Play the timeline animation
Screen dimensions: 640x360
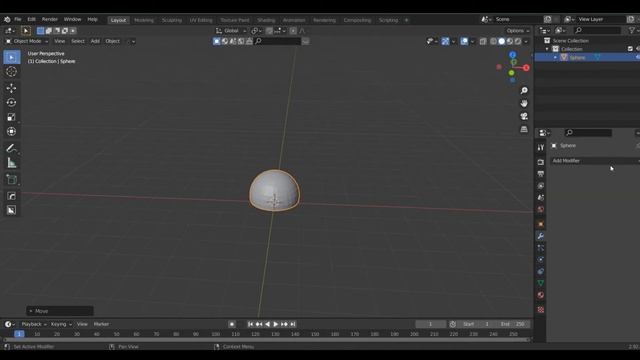tap(276, 324)
